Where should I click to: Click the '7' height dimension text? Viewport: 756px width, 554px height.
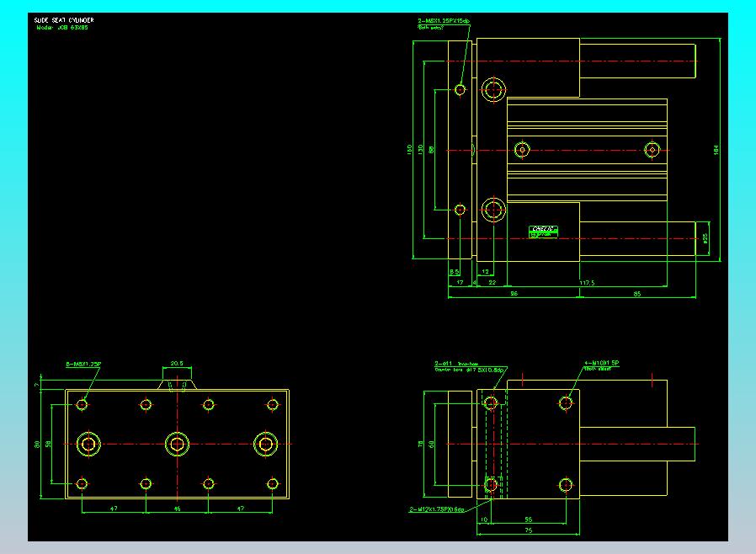pyautogui.click(x=37, y=384)
